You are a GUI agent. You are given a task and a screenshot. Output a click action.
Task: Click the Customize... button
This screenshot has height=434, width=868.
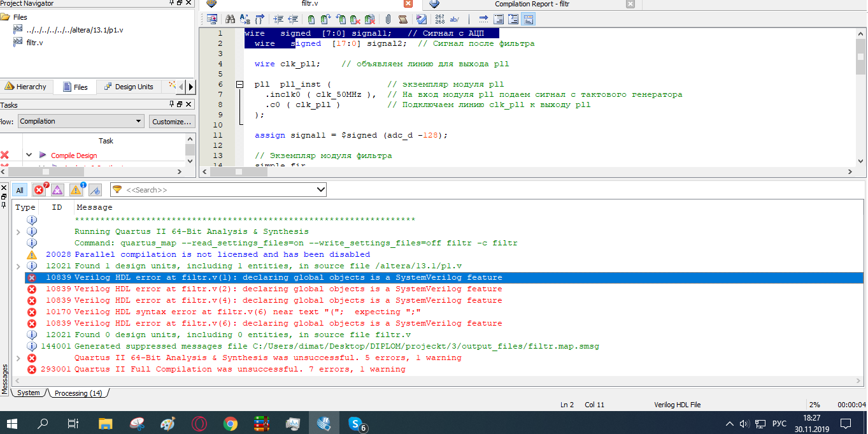[172, 121]
